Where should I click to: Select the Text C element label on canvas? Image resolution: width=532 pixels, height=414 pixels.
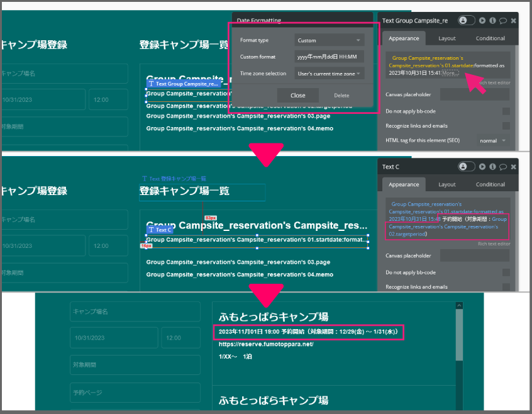pos(160,230)
